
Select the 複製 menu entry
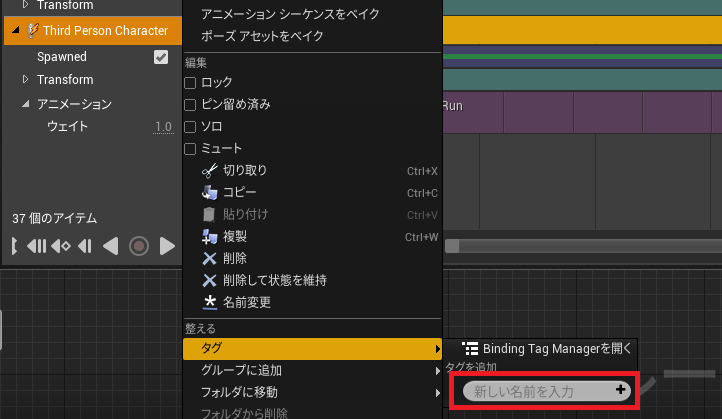coord(312,237)
